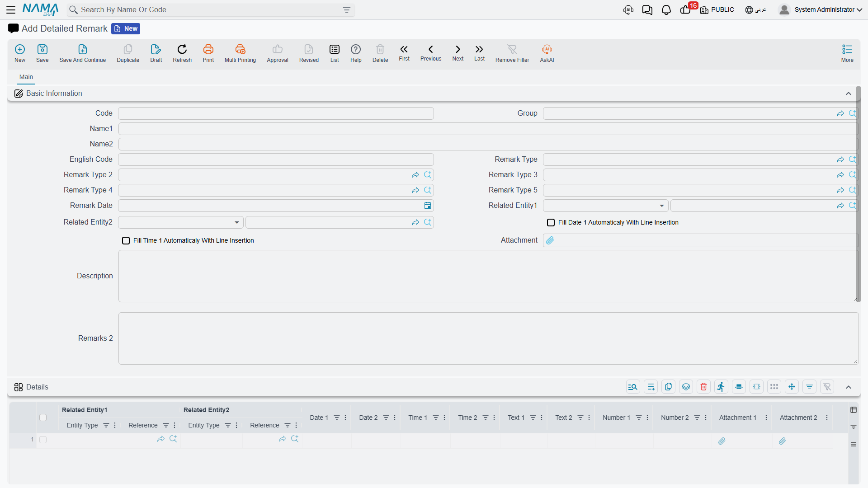Click the Remarks 2 text area
868x488 pixels.
488,338
